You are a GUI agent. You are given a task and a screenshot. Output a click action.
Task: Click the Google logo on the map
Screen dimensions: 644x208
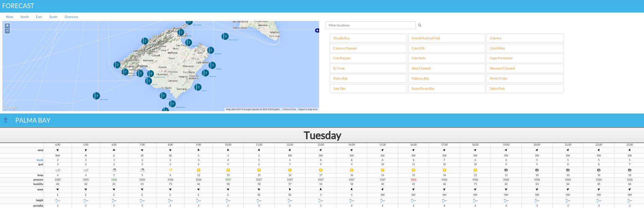point(10,107)
